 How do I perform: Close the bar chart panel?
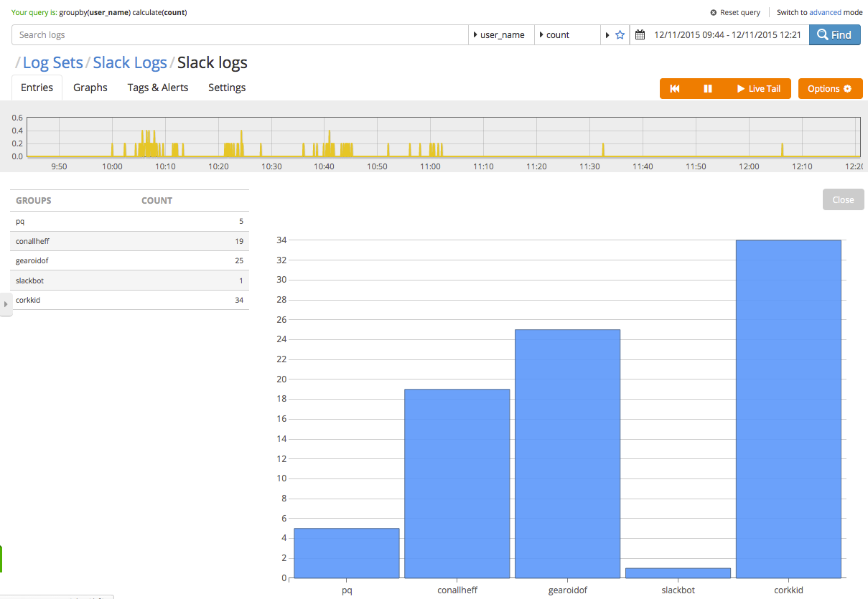click(x=843, y=200)
